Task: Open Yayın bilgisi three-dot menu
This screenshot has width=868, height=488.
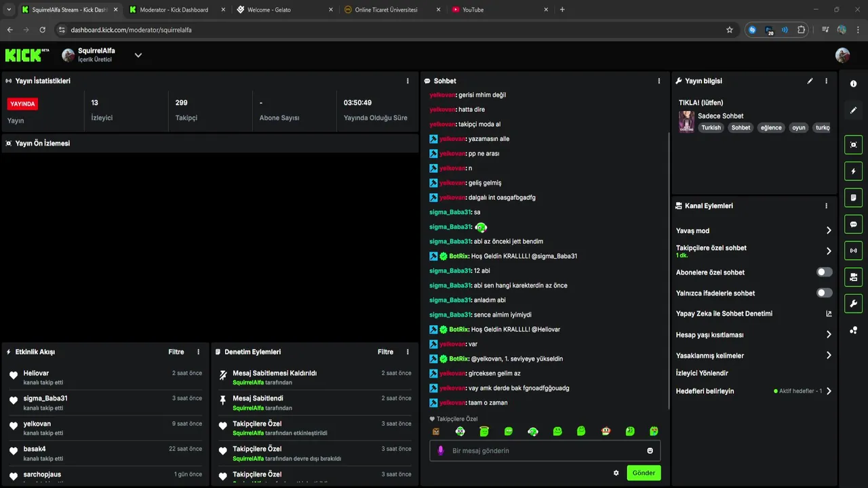Action: click(826, 81)
